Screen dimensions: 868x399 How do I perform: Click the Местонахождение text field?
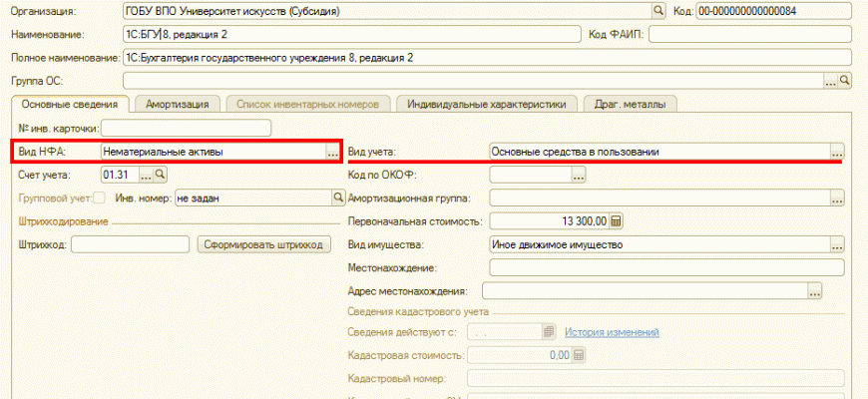(665, 267)
